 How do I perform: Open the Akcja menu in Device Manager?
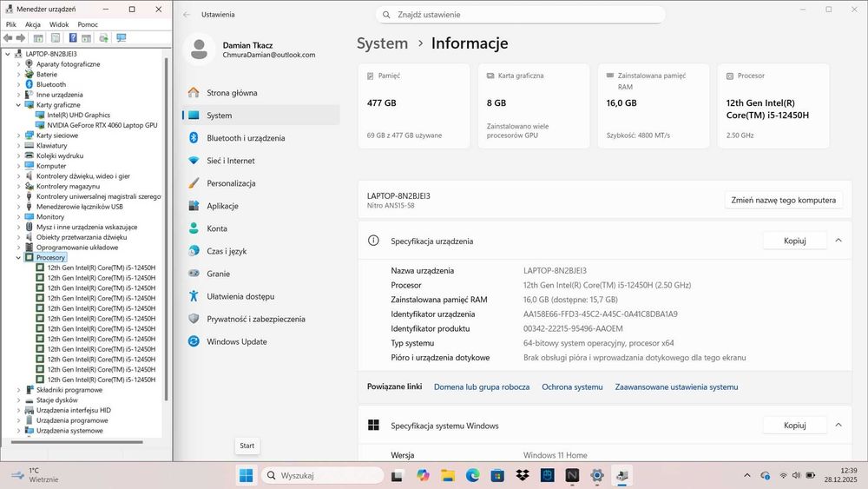click(33, 24)
